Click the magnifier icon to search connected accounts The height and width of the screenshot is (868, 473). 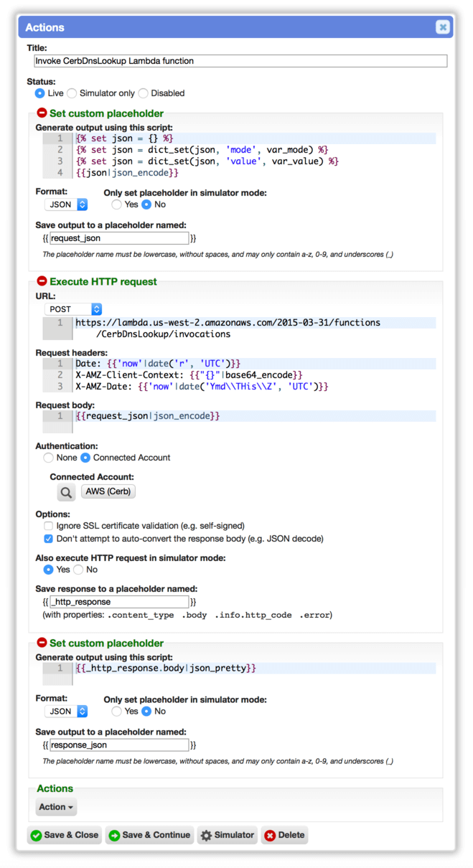tap(66, 492)
